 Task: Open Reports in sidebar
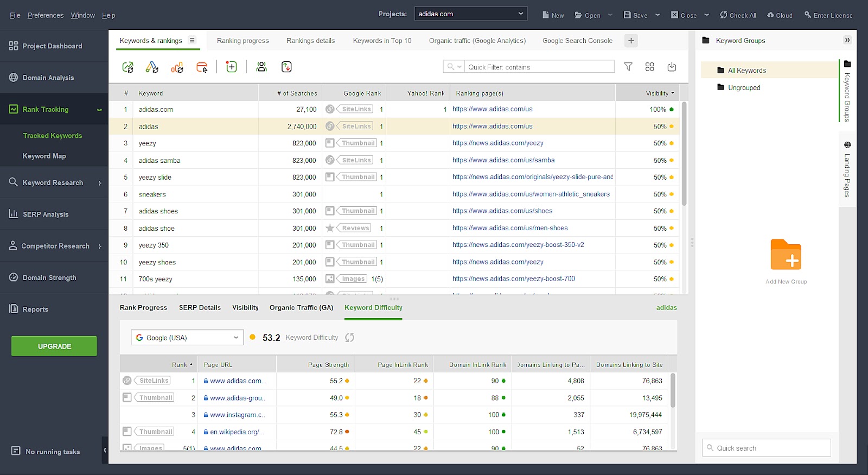[x=35, y=309]
